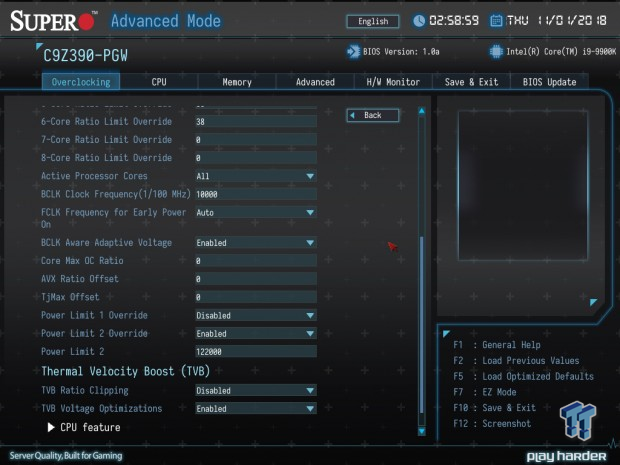
Task: Open FCLK Frequency for Early Power On dropdown
Action: (x=256, y=212)
